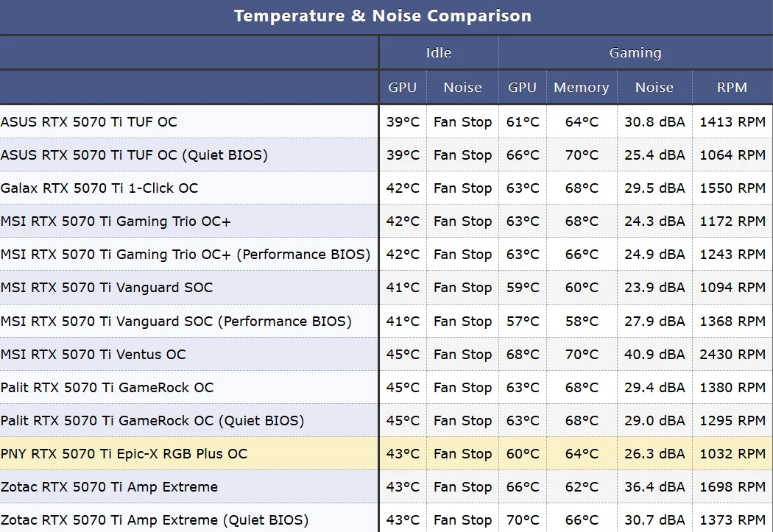Image resolution: width=773 pixels, height=532 pixels.
Task: Click the MSI Gaming Trio OC+ (Performance BIOS) row name
Action: pyautogui.click(x=186, y=255)
